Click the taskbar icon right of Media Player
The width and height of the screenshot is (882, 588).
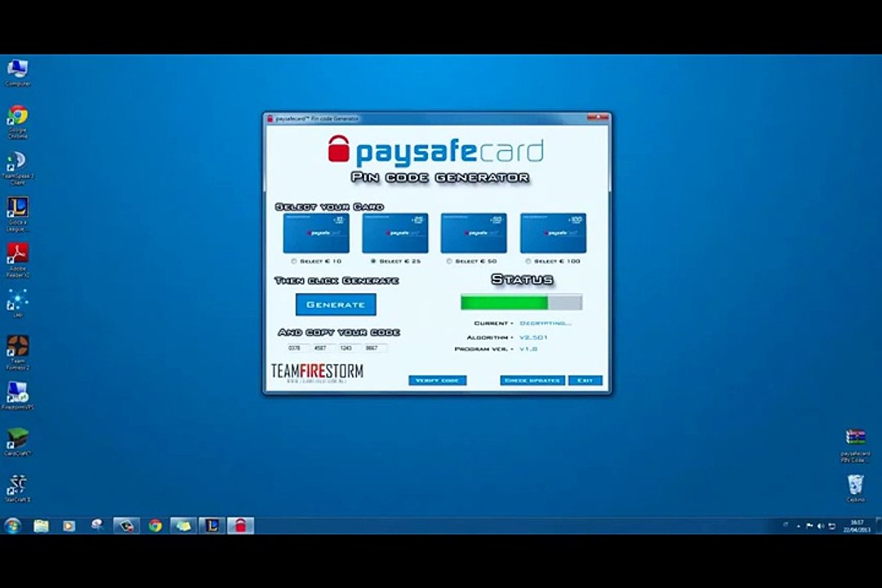(97, 526)
